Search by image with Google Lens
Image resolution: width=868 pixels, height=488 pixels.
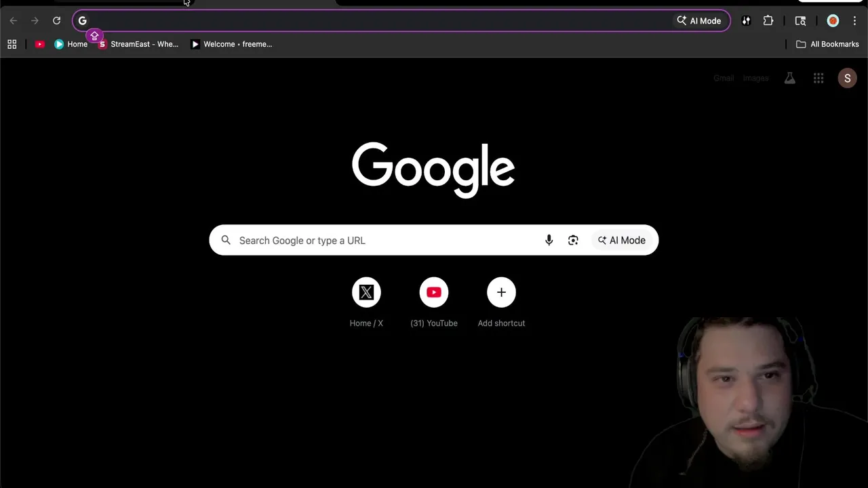573,240
